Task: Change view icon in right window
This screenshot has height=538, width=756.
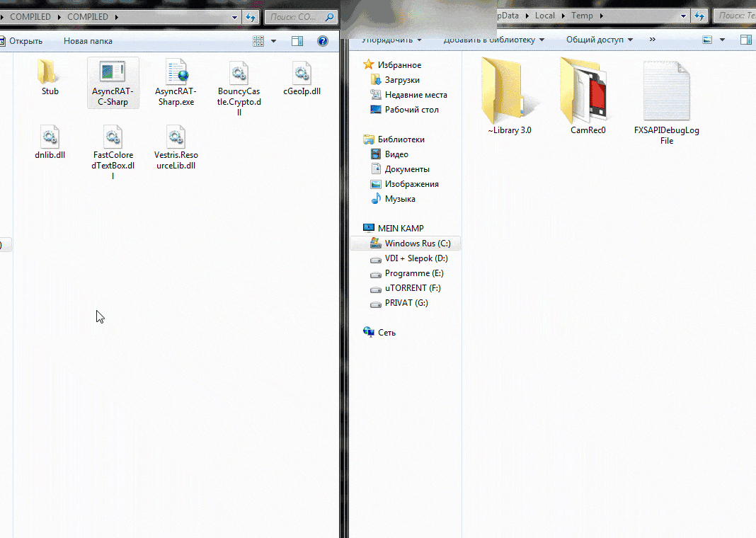Action: pyautogui.click(x=707, y=40)
